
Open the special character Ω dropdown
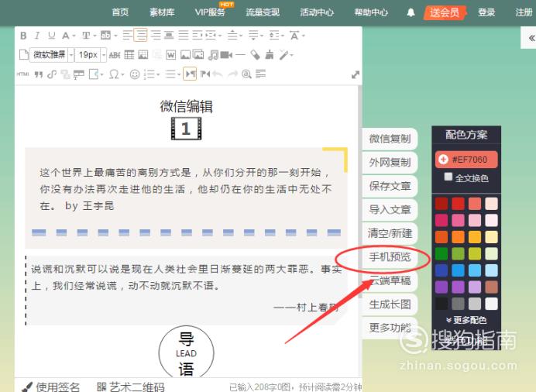122,74
